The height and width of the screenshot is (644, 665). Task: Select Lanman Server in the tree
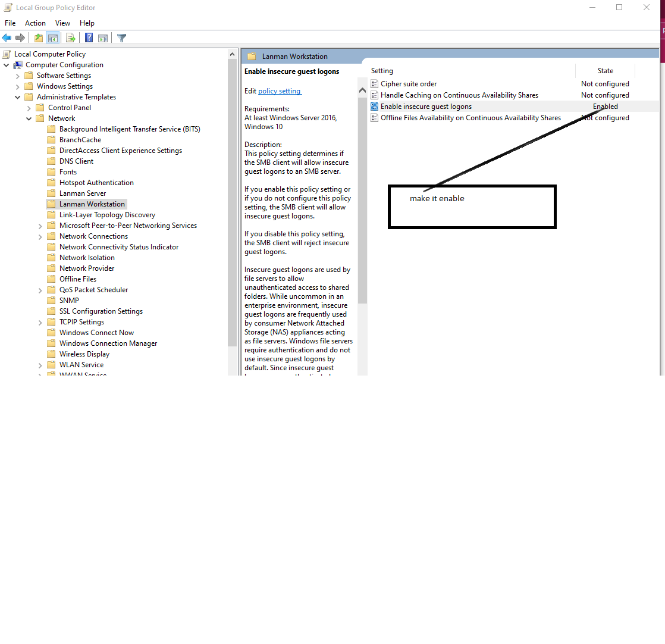[x=83, y=193]
